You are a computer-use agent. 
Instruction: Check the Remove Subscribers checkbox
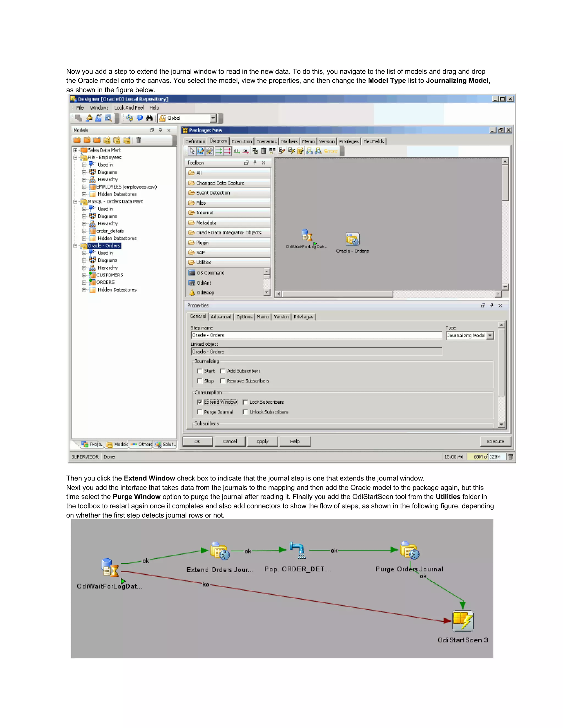click(223, 381)
